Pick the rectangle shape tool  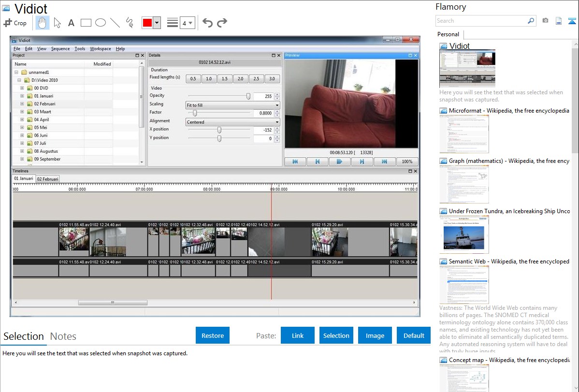click(x=86, y=23)
